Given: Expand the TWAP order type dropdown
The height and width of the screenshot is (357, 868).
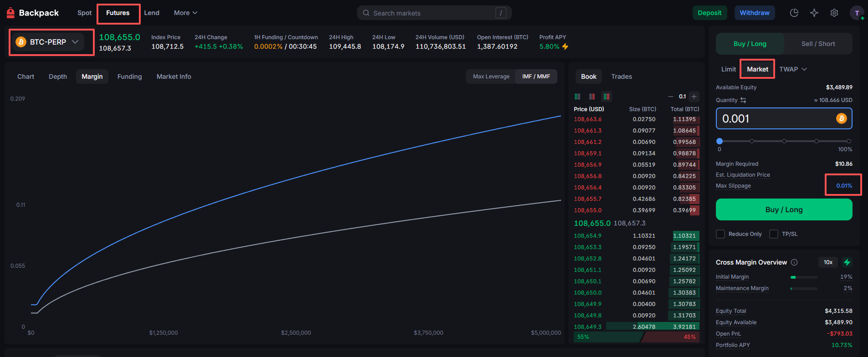Looking at the screenshot, I should (x=793, y=69).
